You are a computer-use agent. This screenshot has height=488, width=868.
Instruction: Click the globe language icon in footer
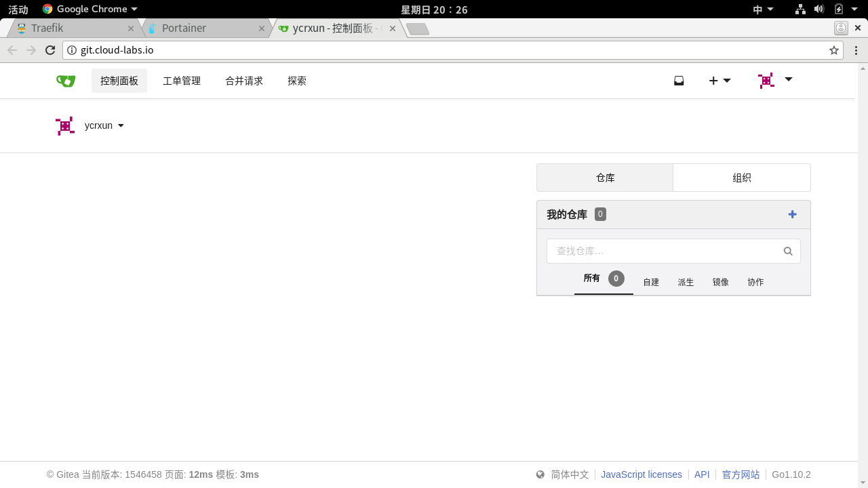pyautogui.click(x=540, y=474)
